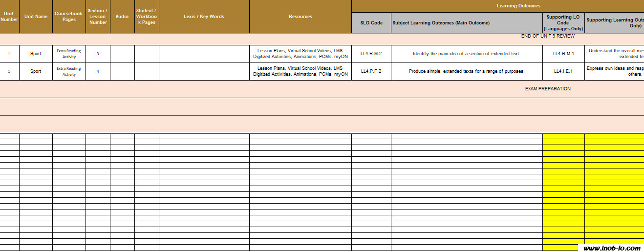Select the SLO Code header cell
Image resolution: width=644 pixels, height=251 pixels.
coord(371,23)
